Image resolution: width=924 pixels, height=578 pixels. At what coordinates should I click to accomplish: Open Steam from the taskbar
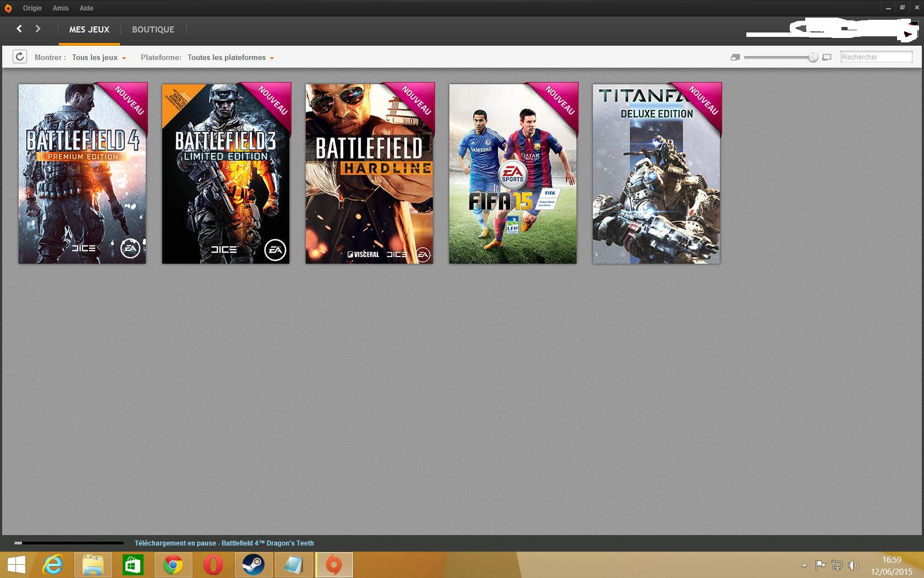[x=254, y=565]
